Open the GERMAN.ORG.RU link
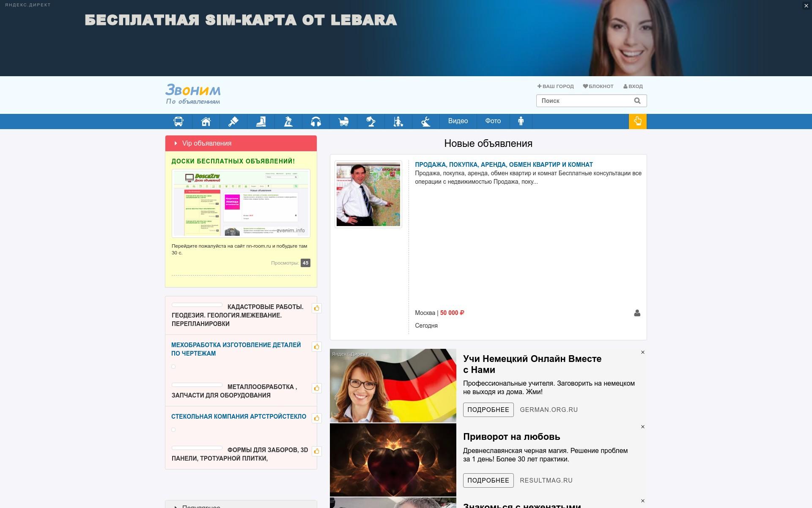Image resolution: width=812 pixels, height=508 pixels. tap(549, 410)
